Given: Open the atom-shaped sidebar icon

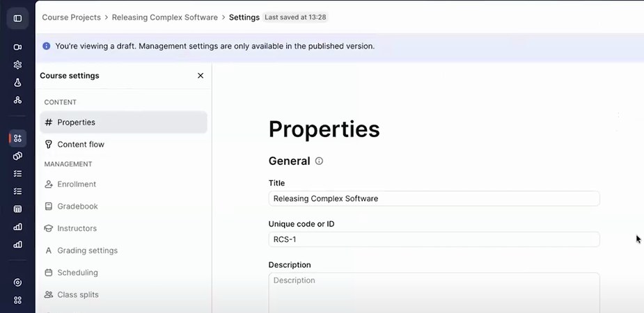Looking at the screenshot, I should [17, 65].
